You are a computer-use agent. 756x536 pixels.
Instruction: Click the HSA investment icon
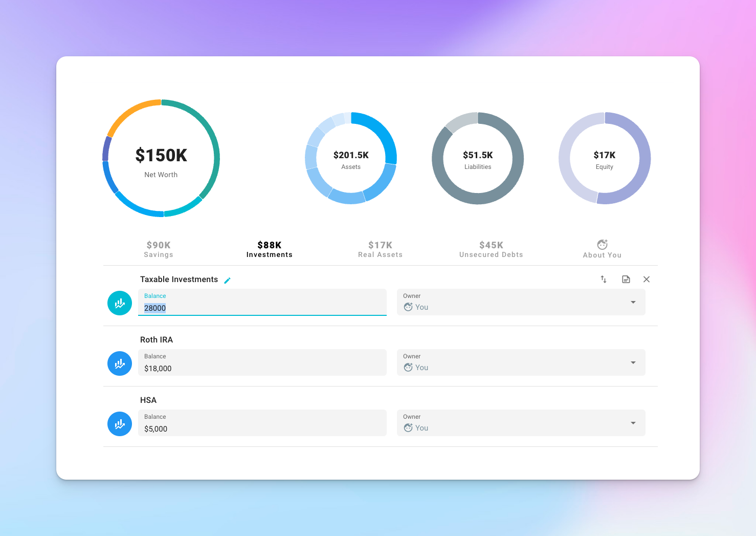pyautogui.click(x=119, y=424)
